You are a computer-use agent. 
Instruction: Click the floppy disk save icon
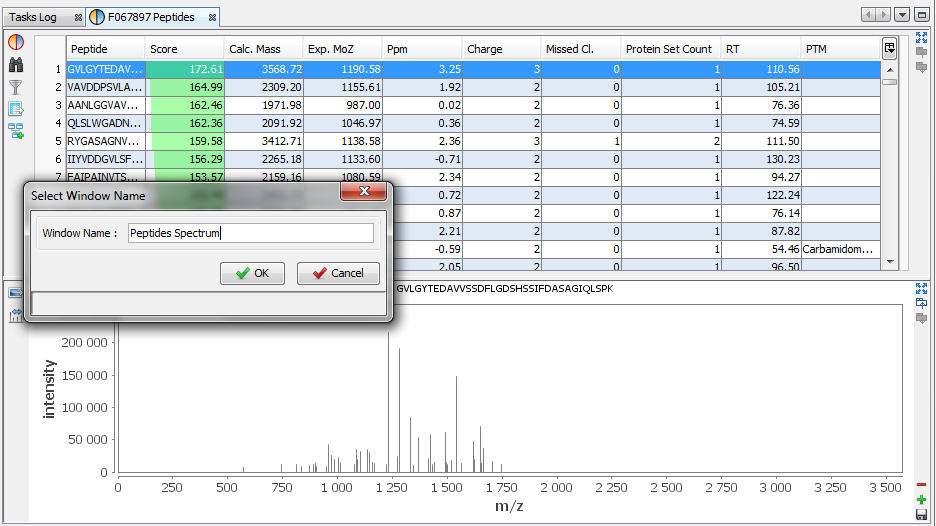click(x=921, y=515)
